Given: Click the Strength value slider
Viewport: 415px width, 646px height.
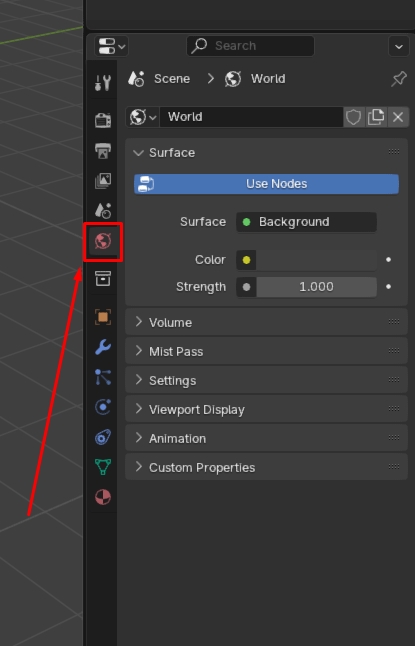Looking at the screenshot, I should [316, 287].
